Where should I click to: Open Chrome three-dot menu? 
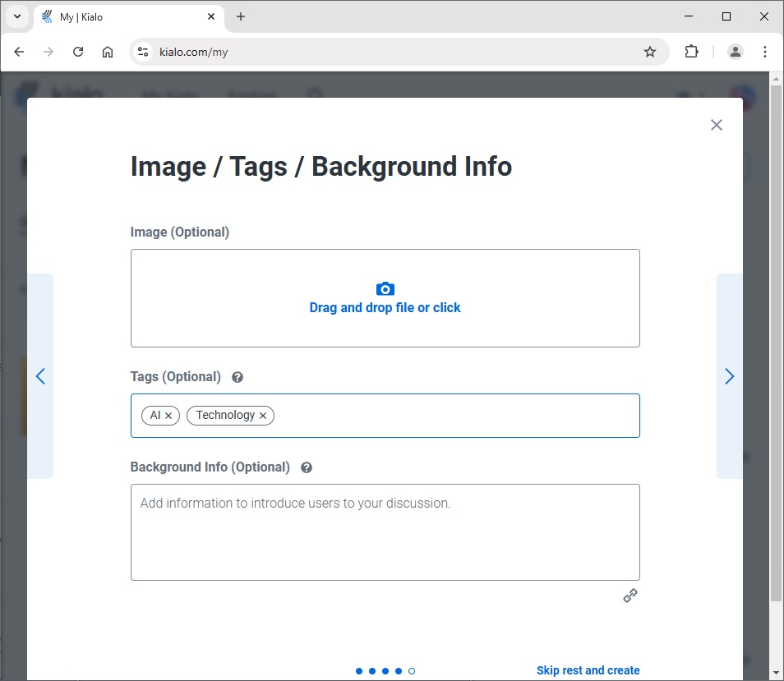[x=764, y=52]
